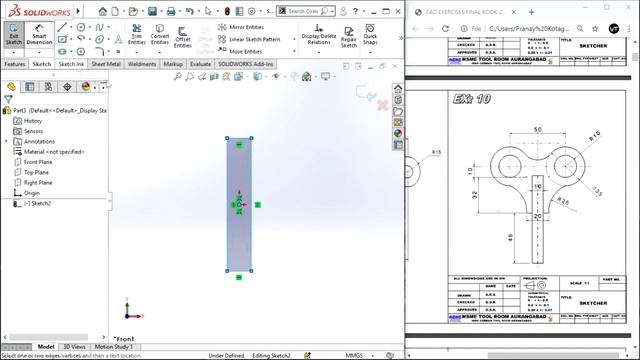Click the feature tree horizontal scrollbar
This screenshot has width=640, height=360.
49,337
